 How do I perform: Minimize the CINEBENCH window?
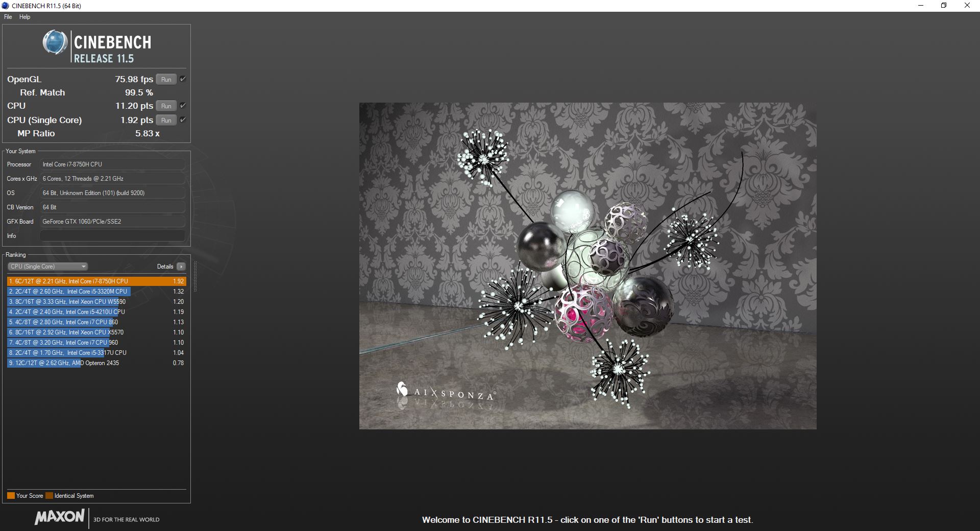(921, 6)
